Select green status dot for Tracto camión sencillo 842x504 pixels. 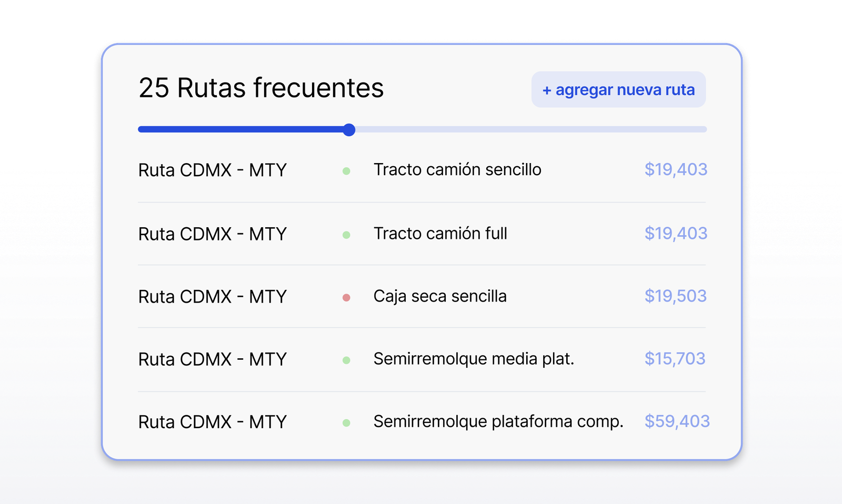point(346,171)
